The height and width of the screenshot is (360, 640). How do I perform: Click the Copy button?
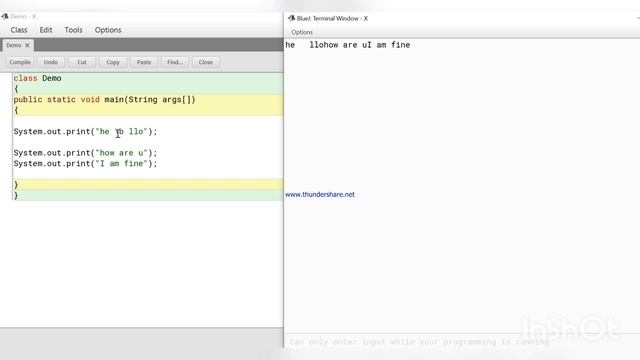pyautogui.click(x=113, y=62)
